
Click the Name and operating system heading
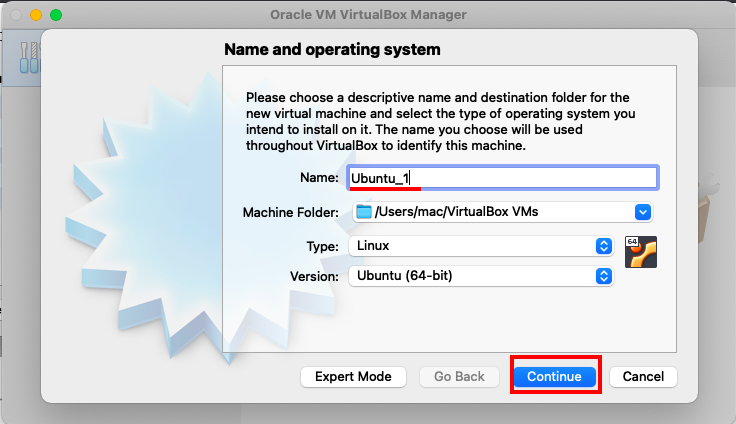click(332, 49)
